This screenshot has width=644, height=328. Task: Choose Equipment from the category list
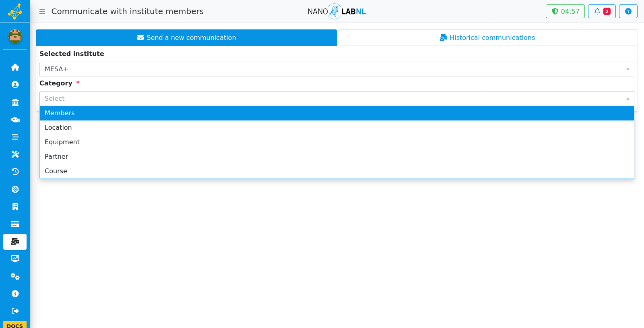pyautogui.click(x=337, y=142)
